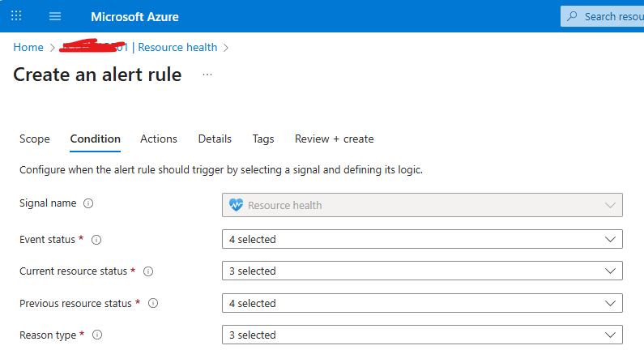Image resolution: width=644 pixels, height=350 pixels.
Task: Show info tooltip for Event status
Action: 96,240
